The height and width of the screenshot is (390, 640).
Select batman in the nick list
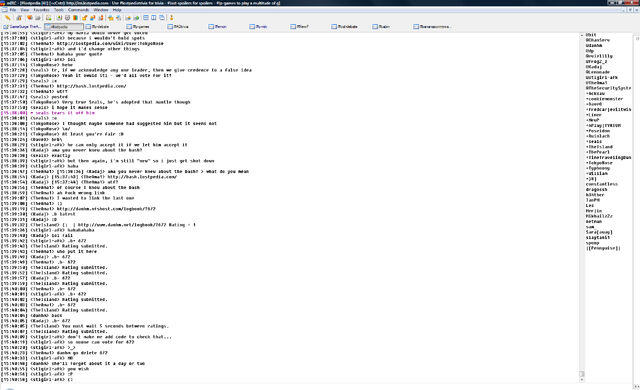(x=594, y=221)
